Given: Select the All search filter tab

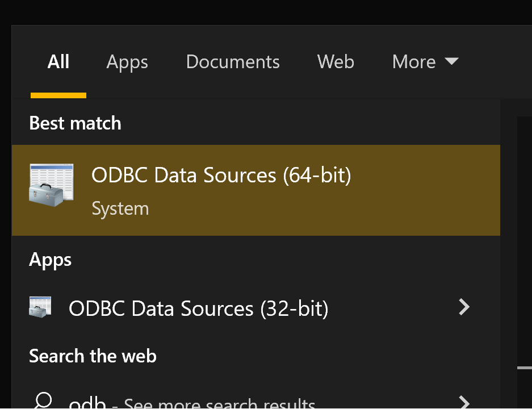Looking at the screenshot, I should pyautogui.click(x=58, y=61).
